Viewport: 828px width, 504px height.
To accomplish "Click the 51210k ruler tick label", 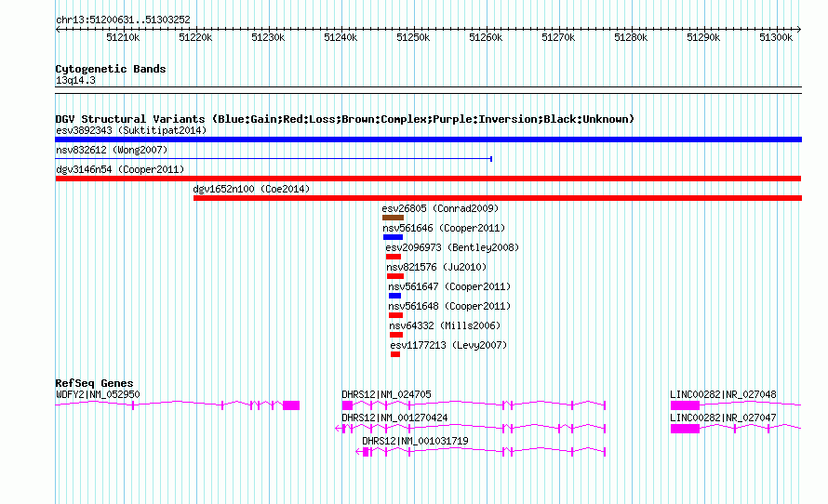I will point(123,37).
